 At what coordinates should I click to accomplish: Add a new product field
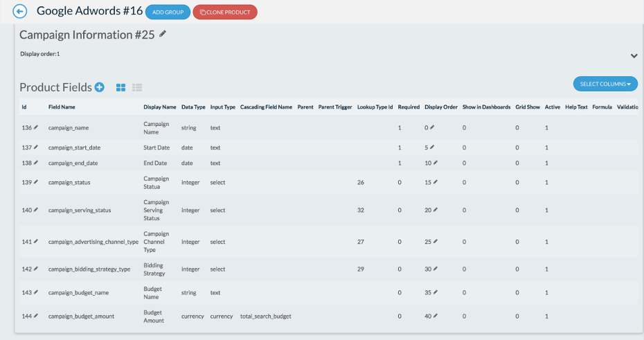click(100, 87)
